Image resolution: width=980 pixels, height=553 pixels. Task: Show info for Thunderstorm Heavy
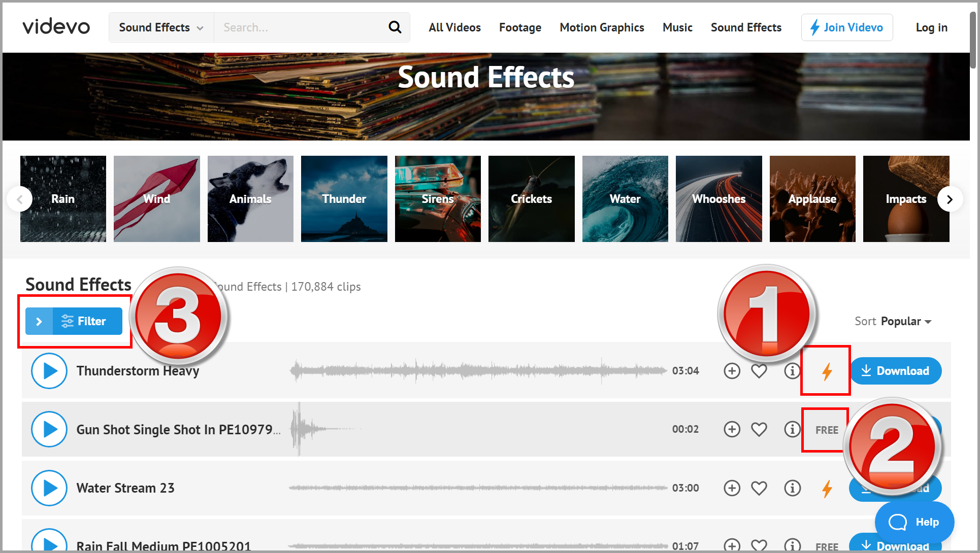tap(792, 371)
